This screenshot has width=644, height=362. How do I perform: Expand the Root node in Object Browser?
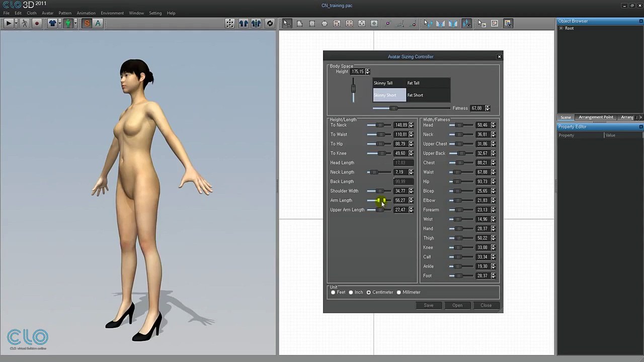(561, 28)
